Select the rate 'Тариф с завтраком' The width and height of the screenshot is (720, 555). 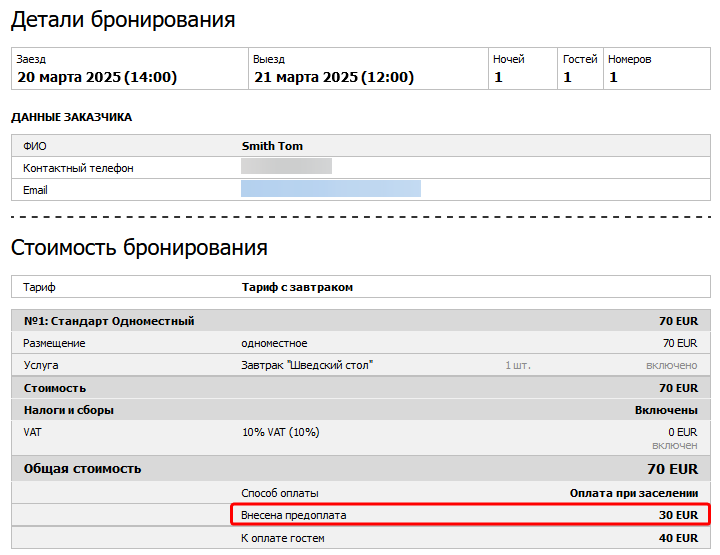[x=297, y=287]
